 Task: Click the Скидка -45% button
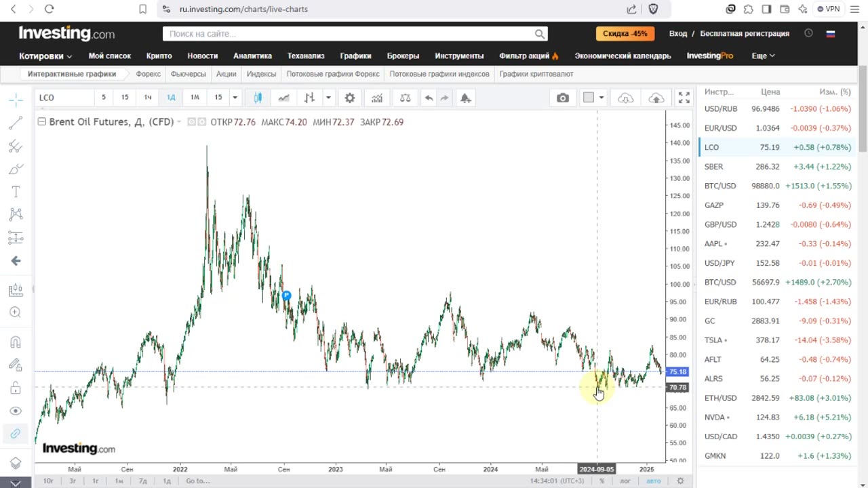click(x=625, y=33)
